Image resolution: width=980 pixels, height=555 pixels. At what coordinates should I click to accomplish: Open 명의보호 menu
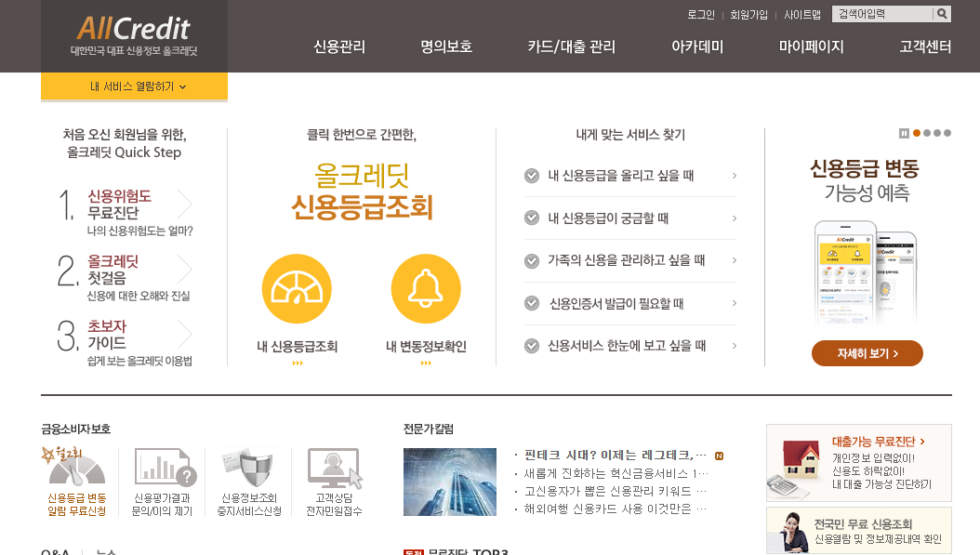point(446,46)
